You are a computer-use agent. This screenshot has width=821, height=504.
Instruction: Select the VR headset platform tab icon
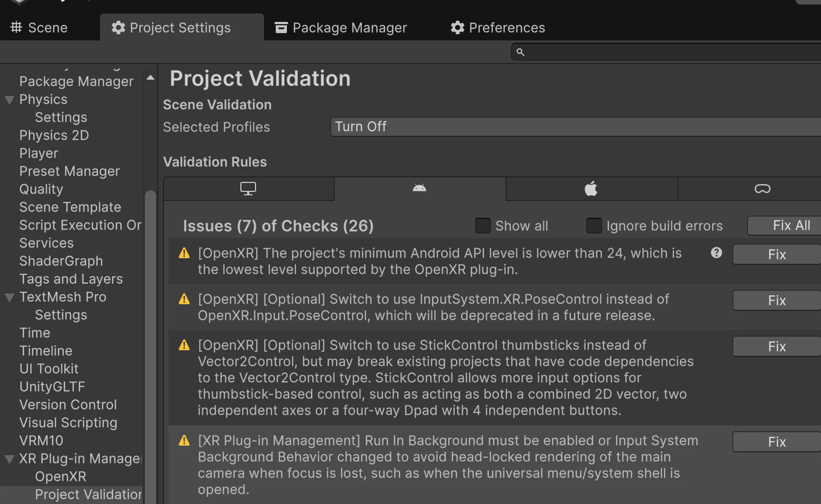click(x=762, y=189)
